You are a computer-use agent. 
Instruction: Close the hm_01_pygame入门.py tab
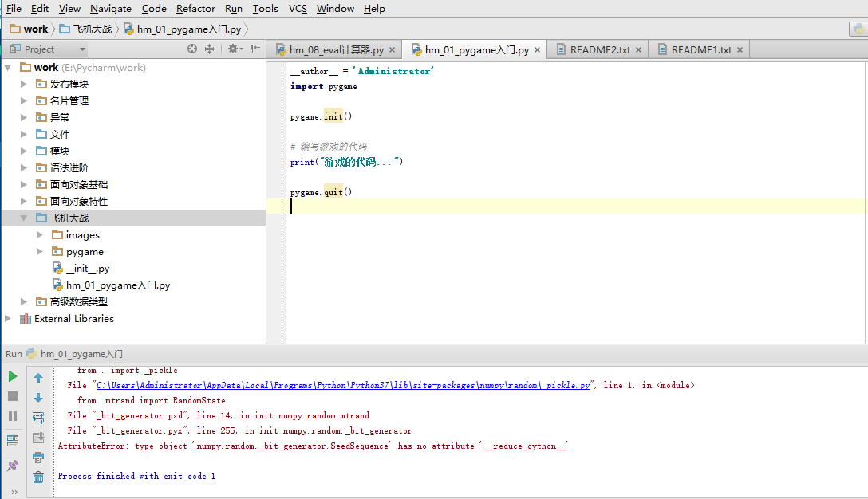coord(537,49)
